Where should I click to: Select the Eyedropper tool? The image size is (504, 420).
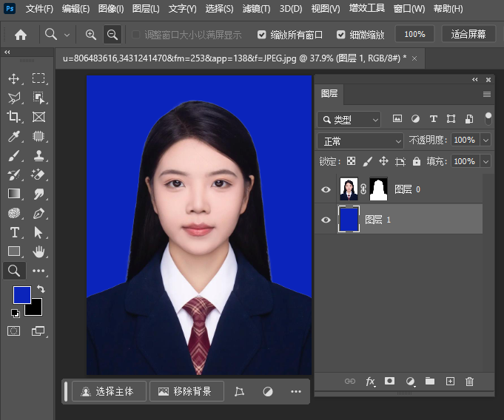[14, 136]
